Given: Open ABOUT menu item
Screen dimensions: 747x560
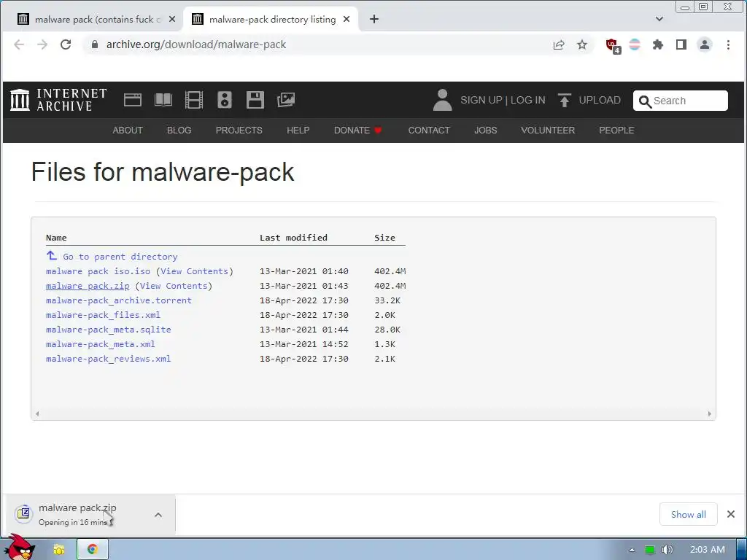Looking at the screenshot, I should 128,131.
